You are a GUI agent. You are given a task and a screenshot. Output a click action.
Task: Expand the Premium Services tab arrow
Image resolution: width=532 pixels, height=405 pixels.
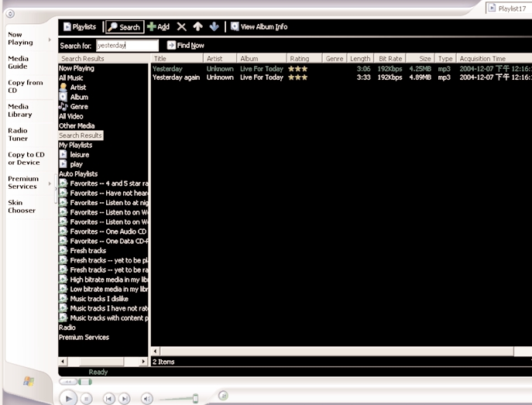[50, 184]
